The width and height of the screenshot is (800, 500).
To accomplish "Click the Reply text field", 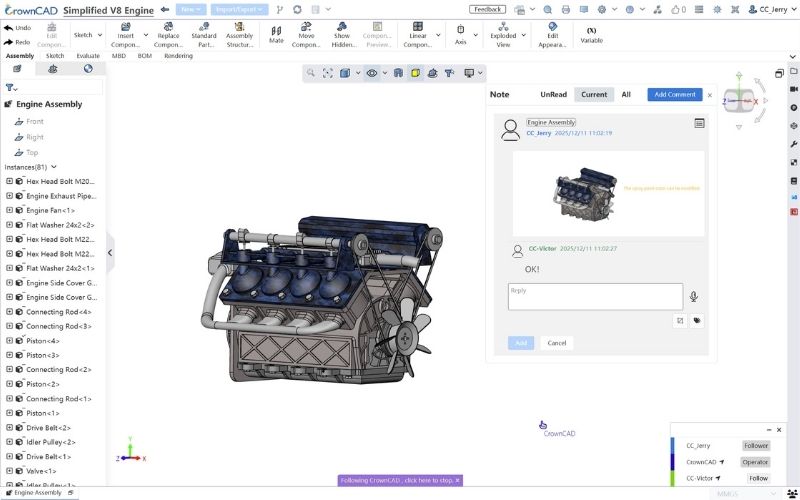I will (595, 296).
